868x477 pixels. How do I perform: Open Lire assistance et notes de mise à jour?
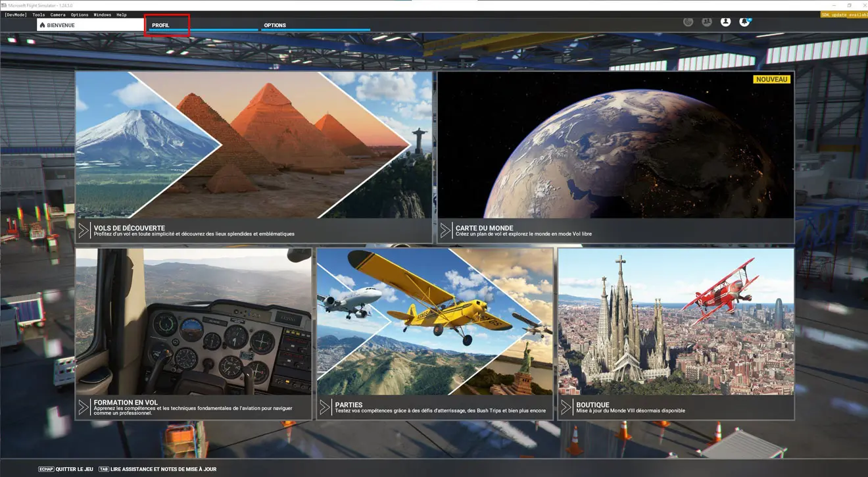(x=164, y=469)
